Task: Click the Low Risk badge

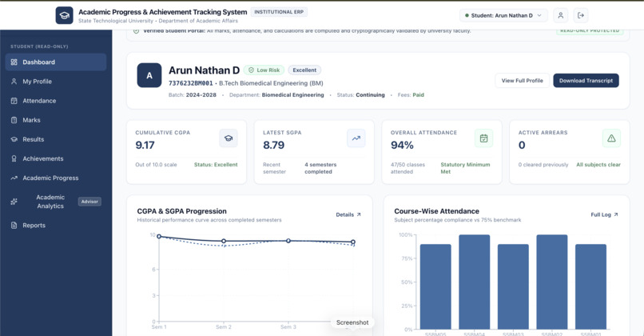Action: coord(264,70)
